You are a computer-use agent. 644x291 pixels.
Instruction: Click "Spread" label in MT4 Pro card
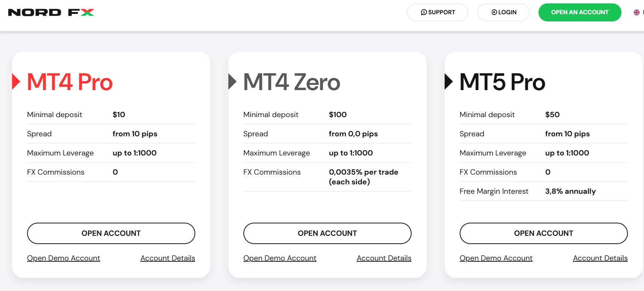tap(39, 134)
